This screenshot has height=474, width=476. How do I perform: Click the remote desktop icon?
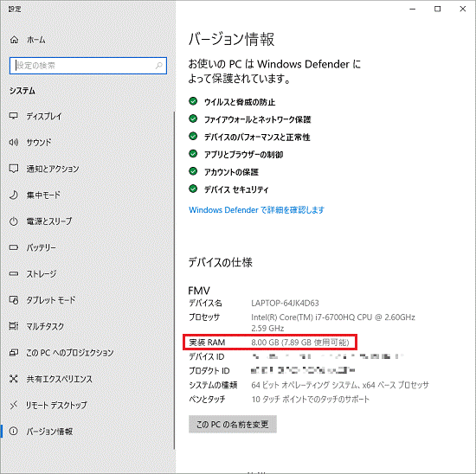pyautogui.click(x=14, y=405)
